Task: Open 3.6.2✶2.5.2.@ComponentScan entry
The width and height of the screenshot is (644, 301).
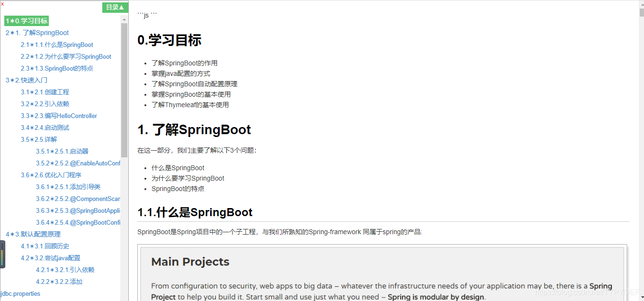Action: point(78,199)
